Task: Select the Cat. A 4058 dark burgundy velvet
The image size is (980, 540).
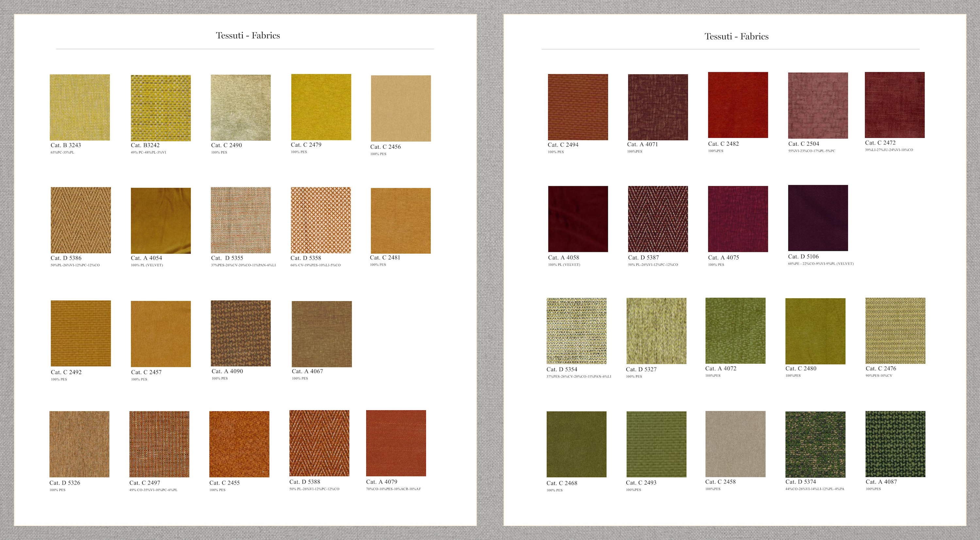Action: [x=578, y=219]
